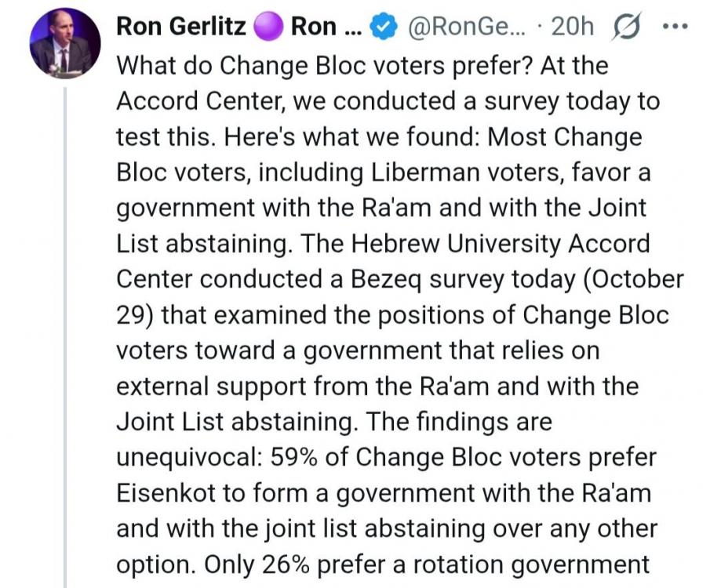Click the vertical thread connector line

pyautogui.click(x=65, y=338)
